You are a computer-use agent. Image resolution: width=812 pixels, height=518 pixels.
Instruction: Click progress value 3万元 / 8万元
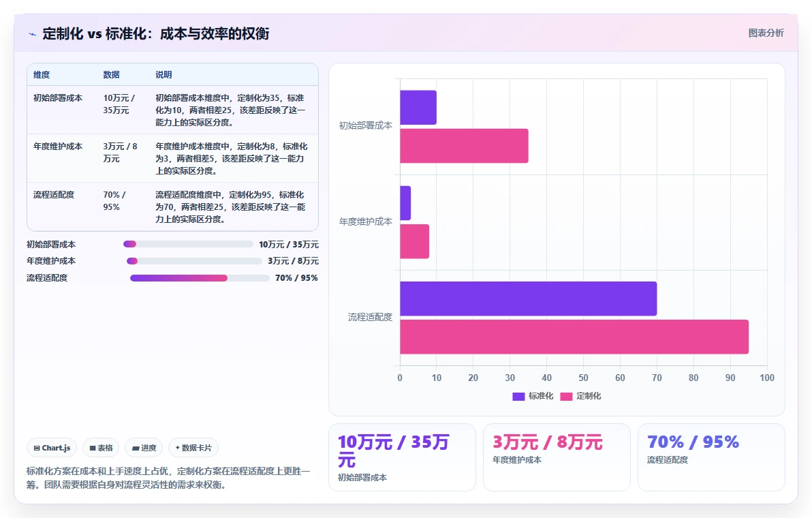[293, 261]
